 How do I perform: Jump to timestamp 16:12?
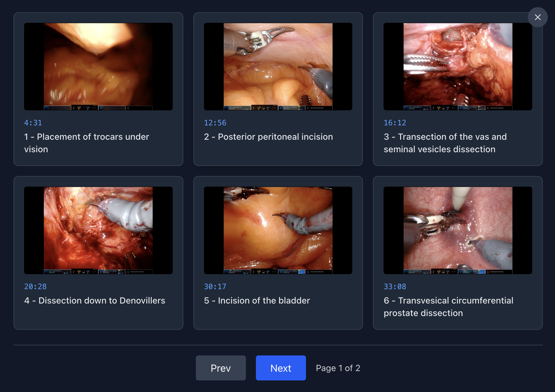tap(395, 123)
